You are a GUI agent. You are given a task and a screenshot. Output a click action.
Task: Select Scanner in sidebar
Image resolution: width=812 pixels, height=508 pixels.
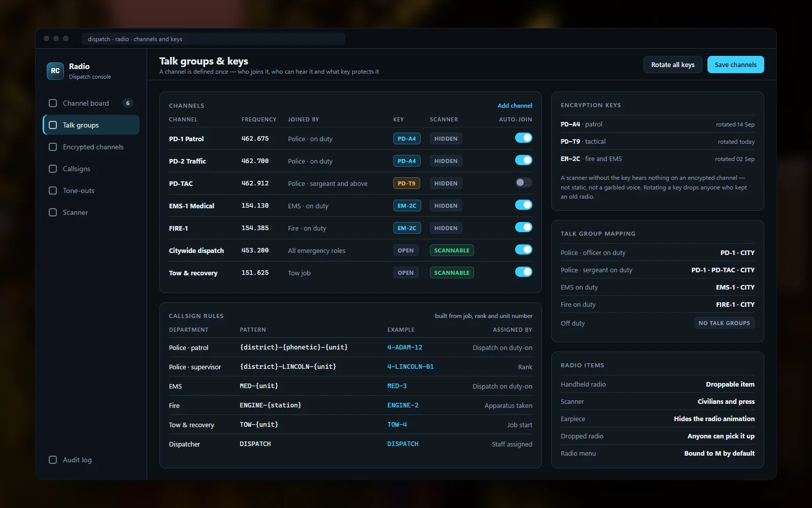click(x=91, y=212)
